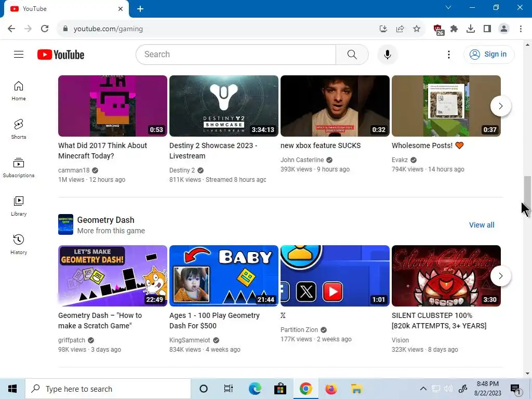Image resolution: width=532 pixels, height=399 pixels.
Task: Play the 1:01 X logo thumbnail
Action: [335, 276]
